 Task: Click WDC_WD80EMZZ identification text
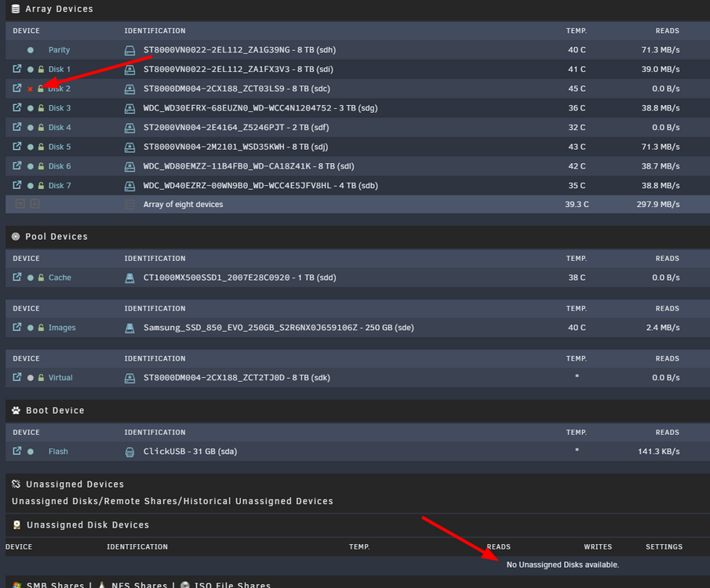(x=249, y=166)
